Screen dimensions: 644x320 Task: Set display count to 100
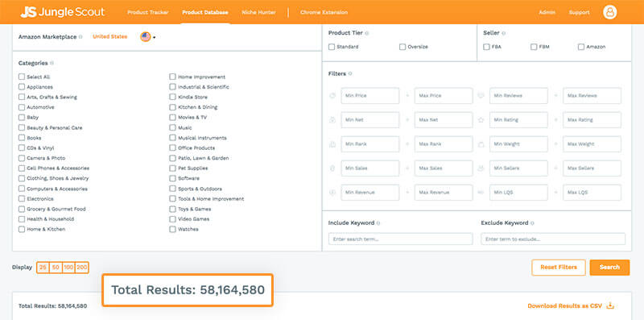click(x=68, y=268)
